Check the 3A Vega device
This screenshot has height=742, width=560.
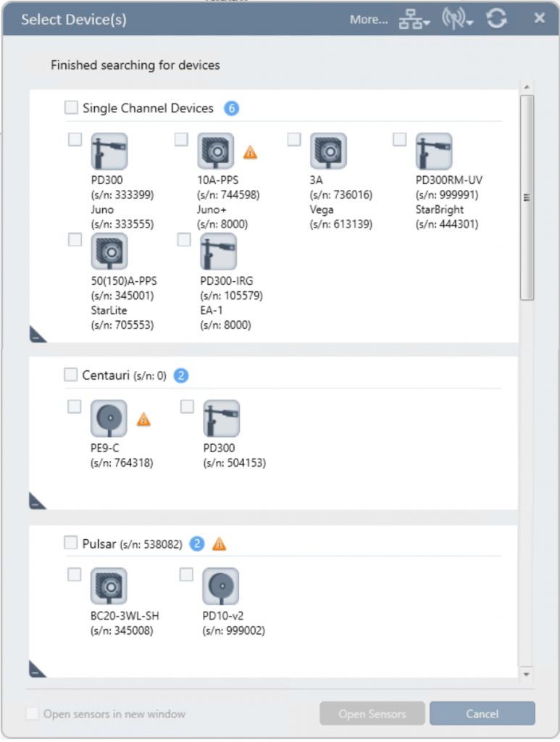[294, 140]
